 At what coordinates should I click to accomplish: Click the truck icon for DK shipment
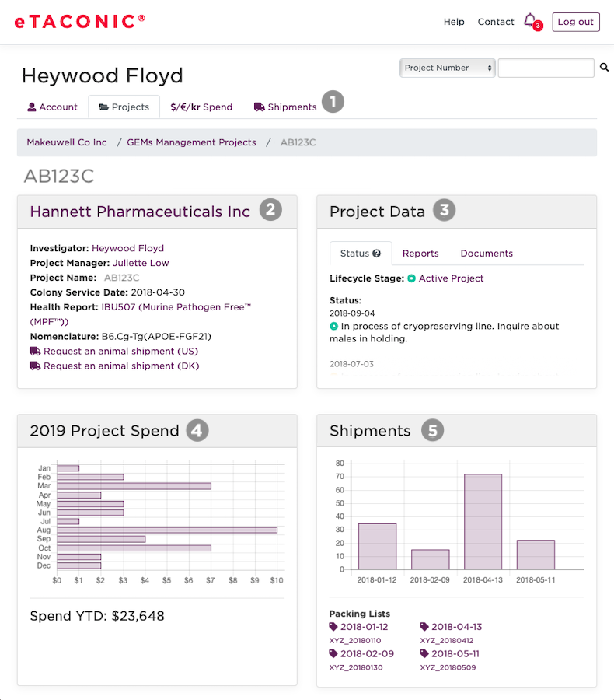pyautogui.click(x=35, y=366)
